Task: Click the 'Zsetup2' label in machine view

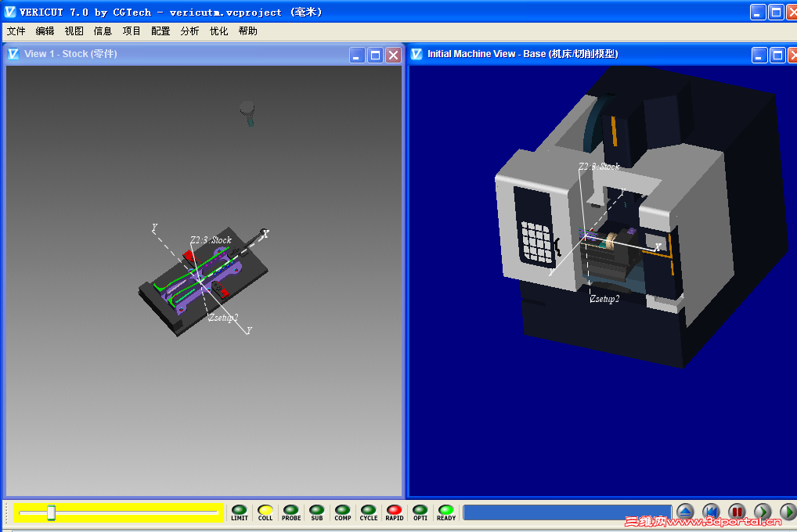Action: (x=605, y=299)
